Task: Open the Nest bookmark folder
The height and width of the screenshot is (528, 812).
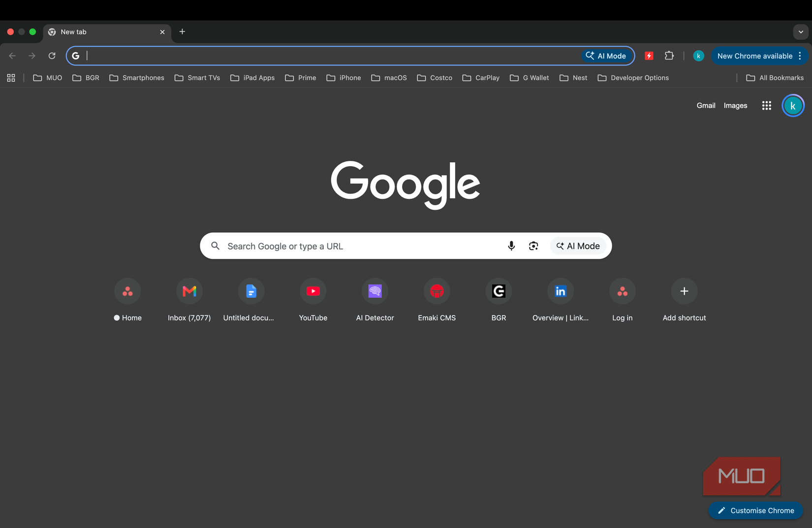Action: pyautogui.click(x=573, y=78)
